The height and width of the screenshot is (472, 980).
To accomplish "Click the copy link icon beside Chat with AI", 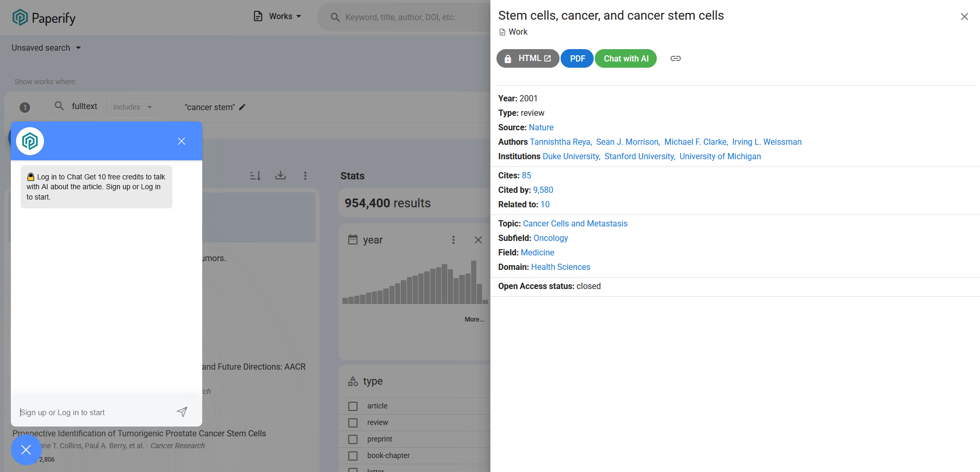I will click(x=675, y=58).
